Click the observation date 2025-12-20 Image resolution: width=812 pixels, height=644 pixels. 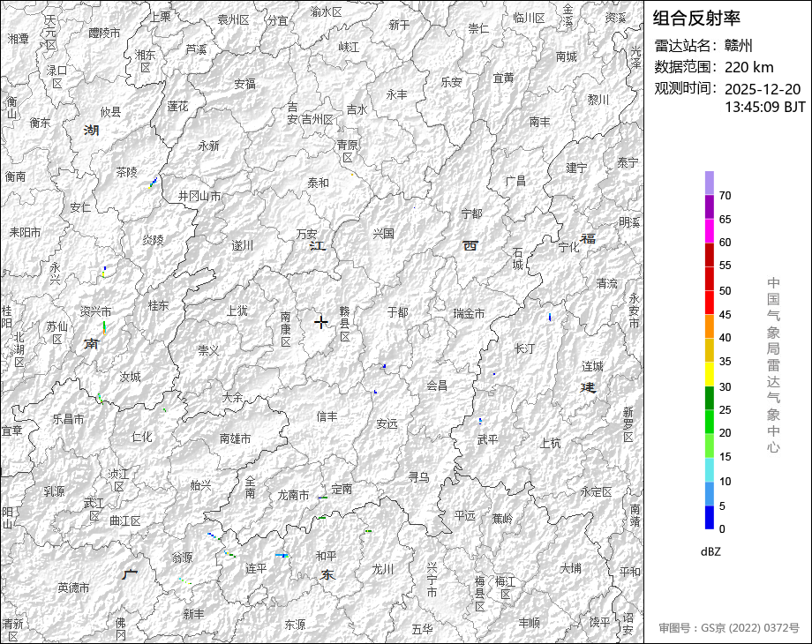click(x=763, y=89)
